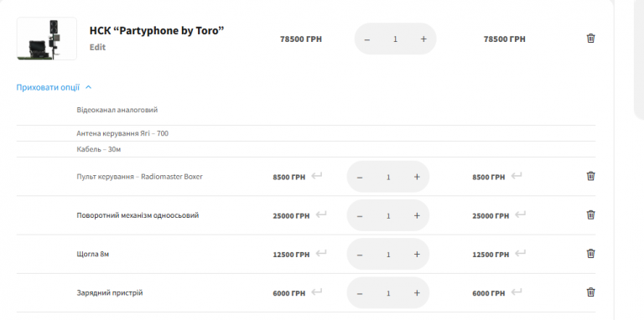Increase Зарядний пристрій quantity
644x320 pixels.
coord(417,293)
